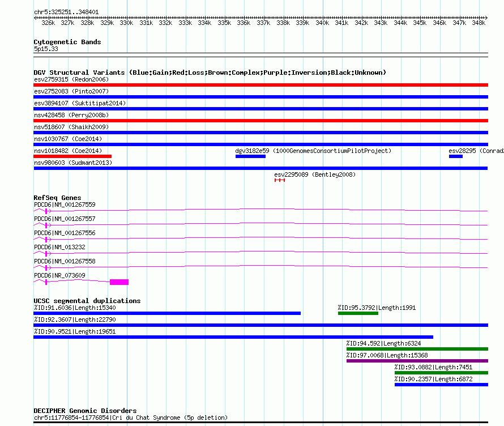
Task: Select the esv28295 blue variant bar
Action: (x=456, y=156)
